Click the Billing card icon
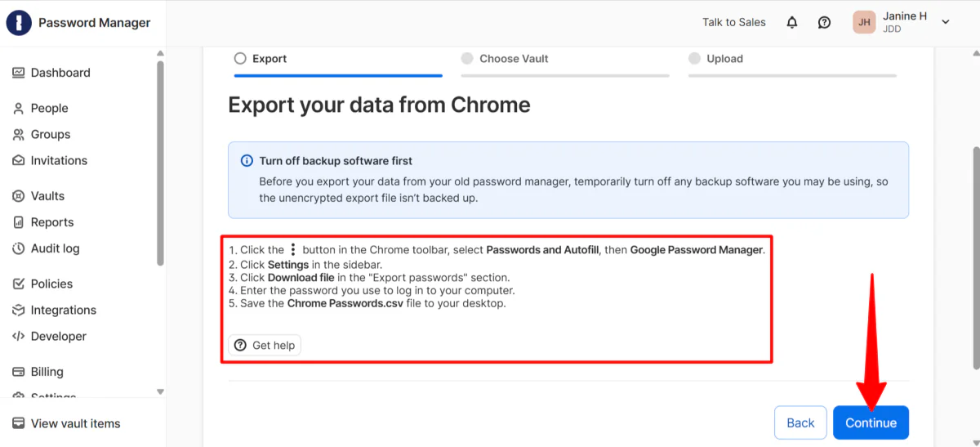Image resolution: width=980 pixels, height=447 pixels. (19, 372)
